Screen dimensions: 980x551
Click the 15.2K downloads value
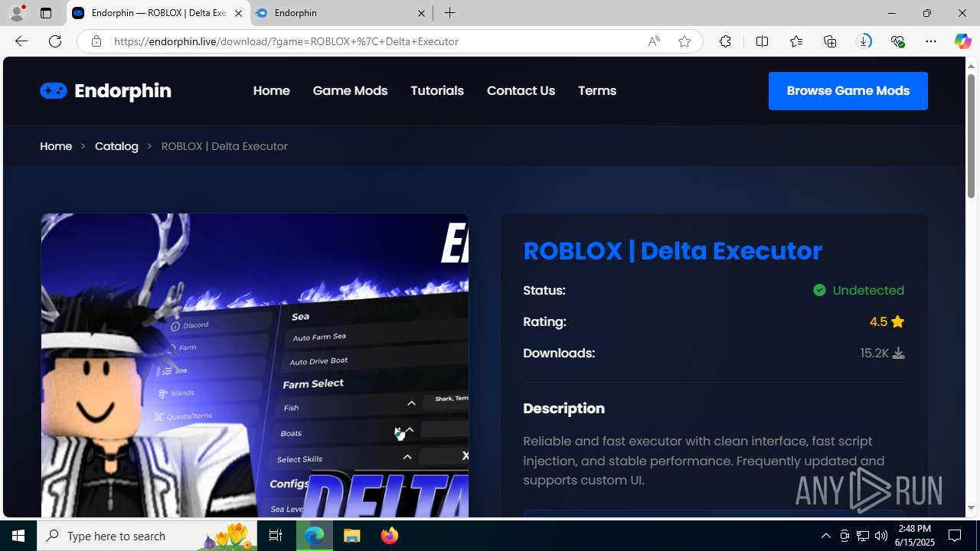pyautogui.click(x=874, y=354)
